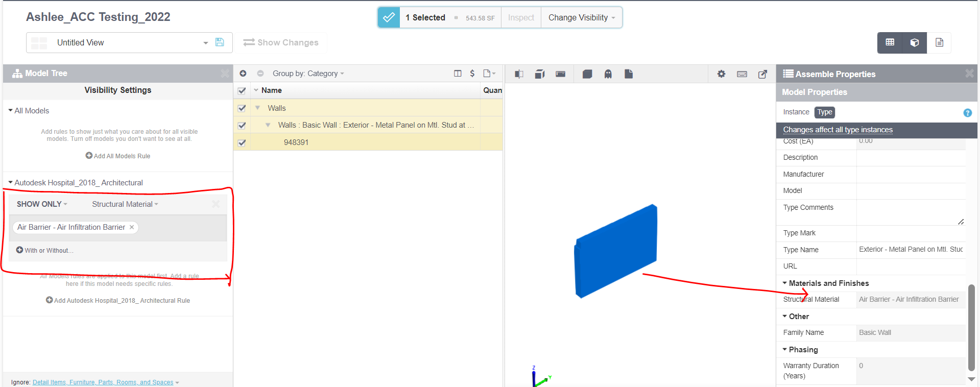Open the Change Visibility dropdown

[582, 17]
